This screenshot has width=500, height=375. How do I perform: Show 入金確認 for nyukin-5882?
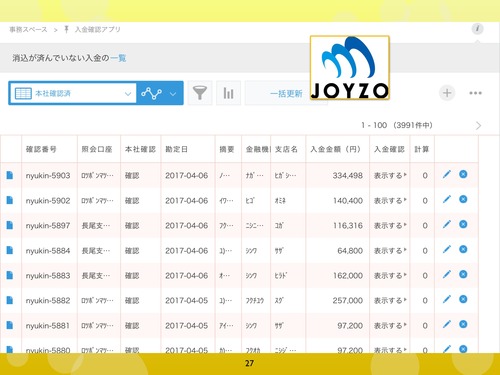point(390,300)
